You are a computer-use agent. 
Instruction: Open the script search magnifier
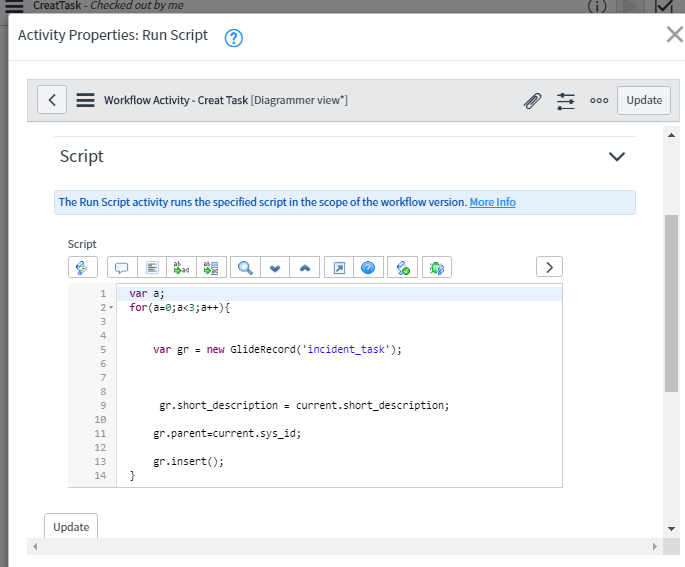point(245,267)
